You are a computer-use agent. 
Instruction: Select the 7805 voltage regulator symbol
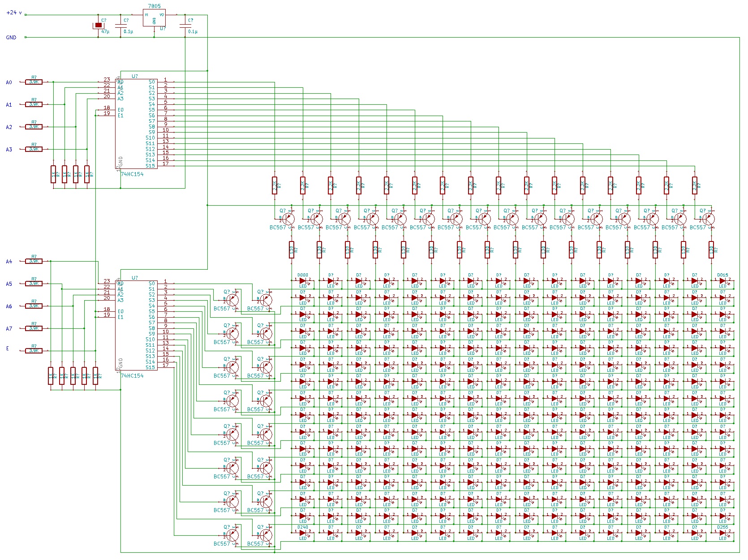click(154, 18)
